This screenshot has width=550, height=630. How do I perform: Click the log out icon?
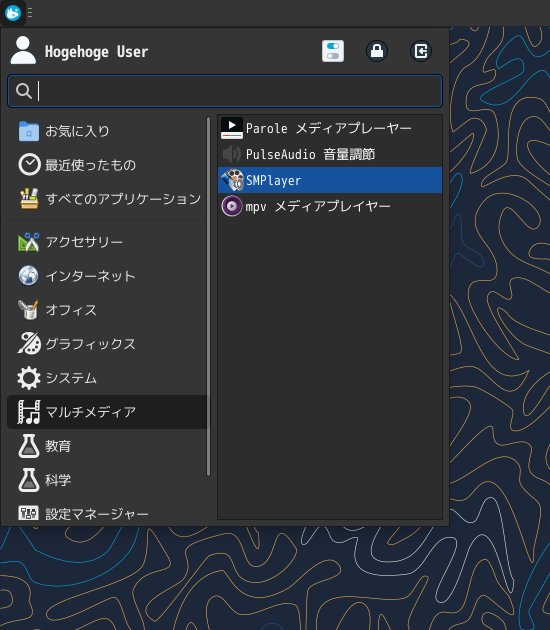point(421,51)
